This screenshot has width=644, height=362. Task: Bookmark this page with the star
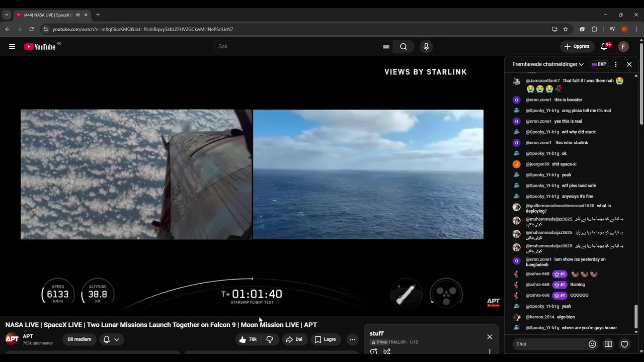pos(566,29)
